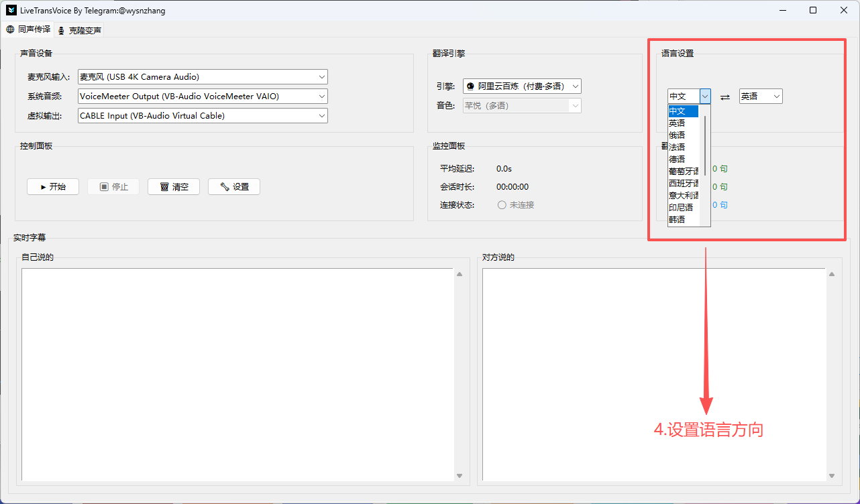Choose 印尼语 in language list
860x504 pixels.
pyautogui.click(x=684, y=207)
